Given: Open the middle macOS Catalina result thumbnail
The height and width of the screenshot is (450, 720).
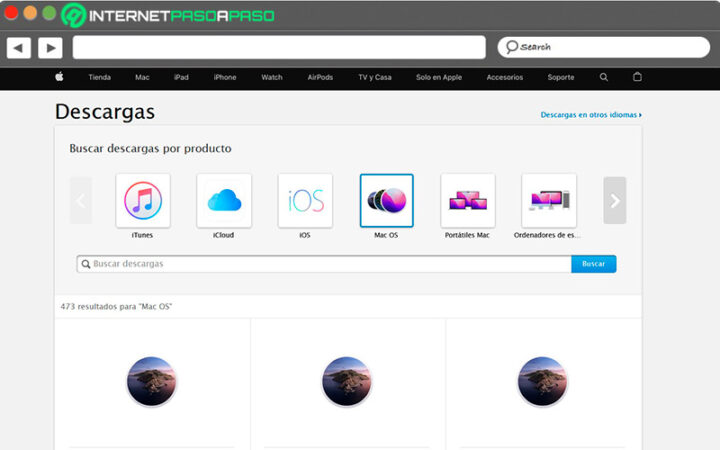Looking at the screenshot, I should tap(347, 381).
